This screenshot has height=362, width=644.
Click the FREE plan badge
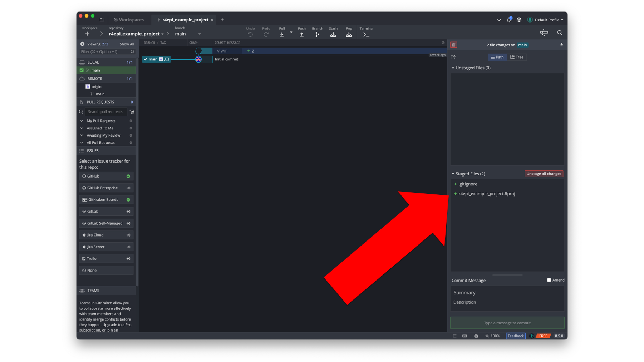543,336
